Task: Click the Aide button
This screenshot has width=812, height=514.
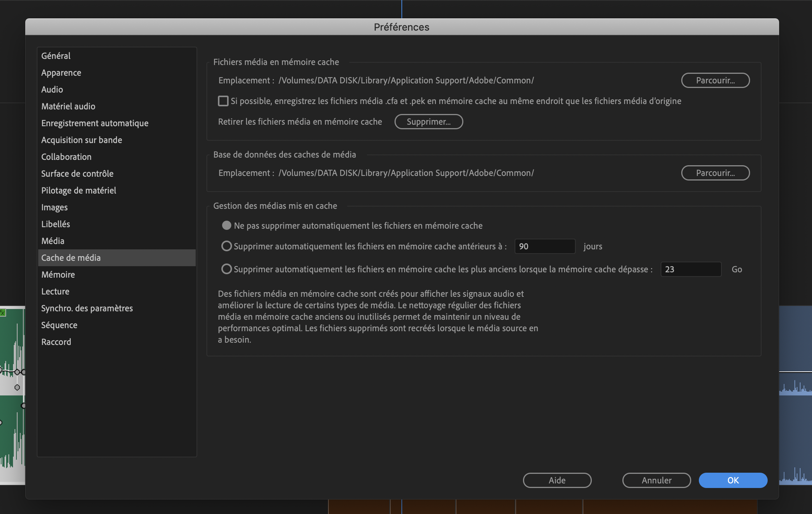Action: [x=557, y=480]
